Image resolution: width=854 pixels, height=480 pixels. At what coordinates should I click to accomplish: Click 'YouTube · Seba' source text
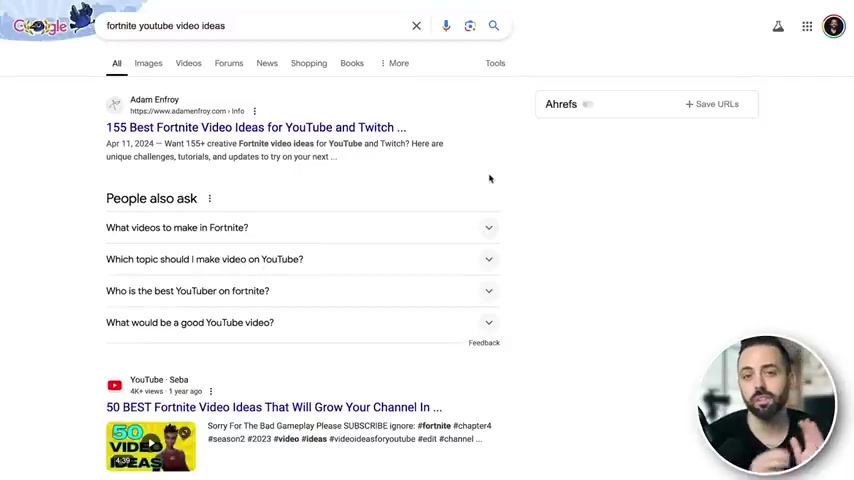pos(159,380)
